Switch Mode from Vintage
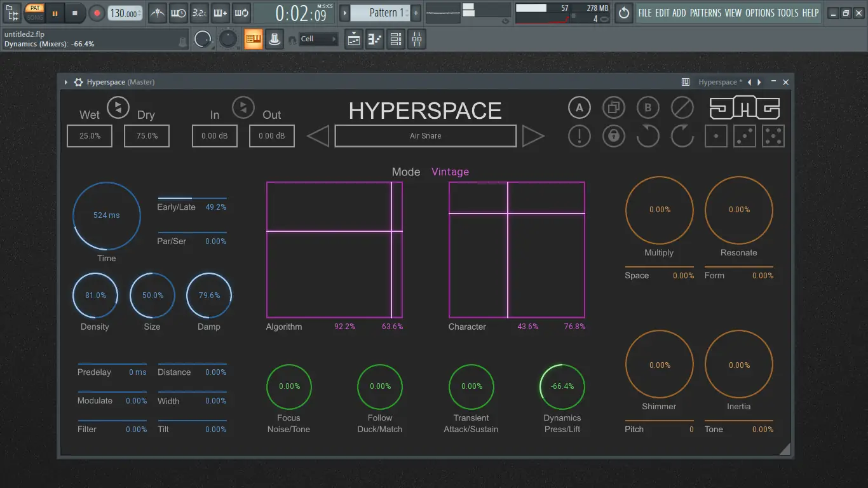The image size is (868, 488). coord(450,172)
